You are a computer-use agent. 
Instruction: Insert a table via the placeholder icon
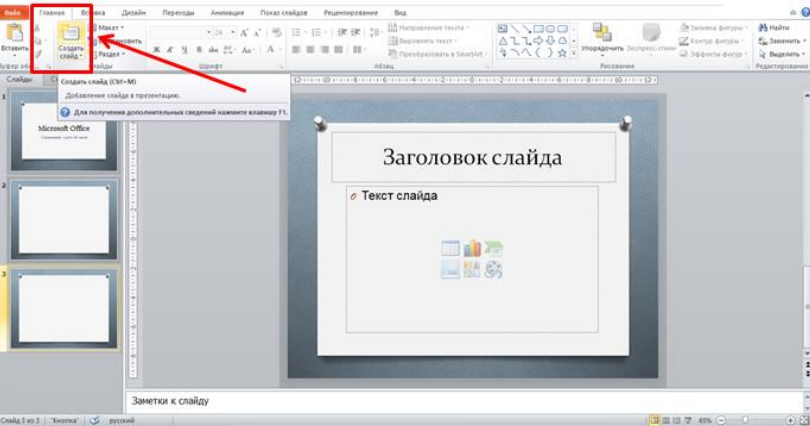450,248
